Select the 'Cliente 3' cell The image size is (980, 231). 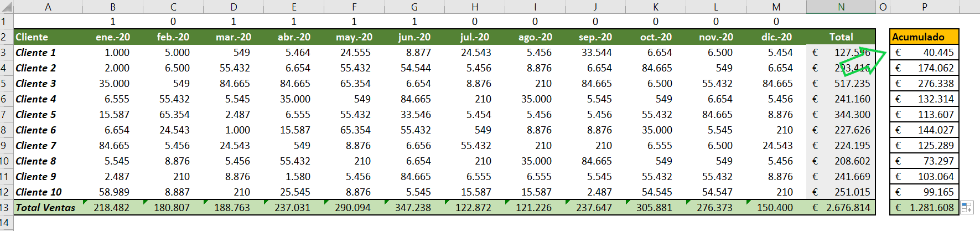(48, 84)
